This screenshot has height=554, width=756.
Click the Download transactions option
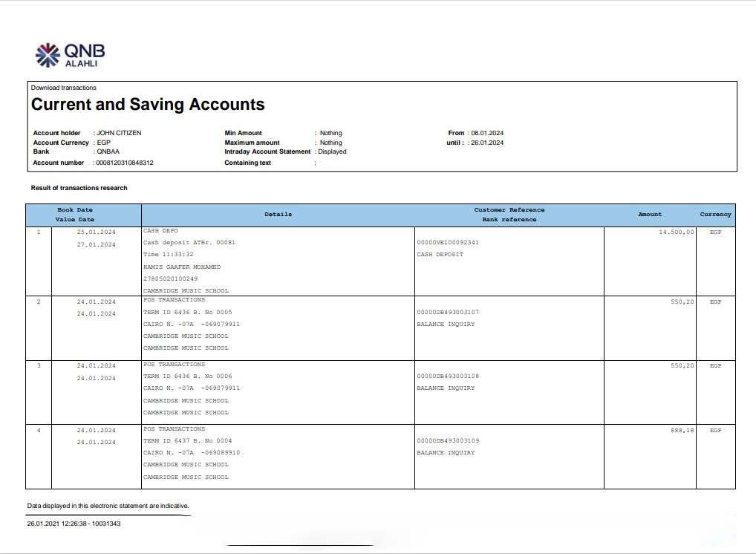point(63,87)
